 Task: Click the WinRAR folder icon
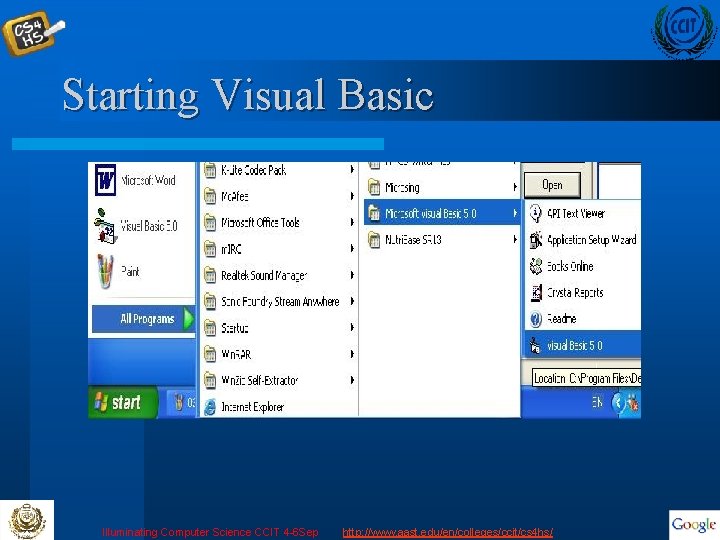pos(210,354)
